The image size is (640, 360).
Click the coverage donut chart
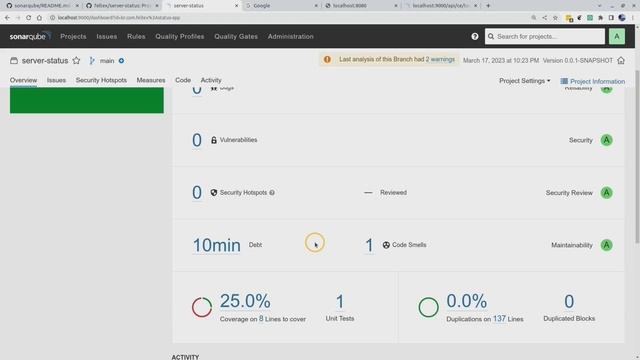[202, 307]
